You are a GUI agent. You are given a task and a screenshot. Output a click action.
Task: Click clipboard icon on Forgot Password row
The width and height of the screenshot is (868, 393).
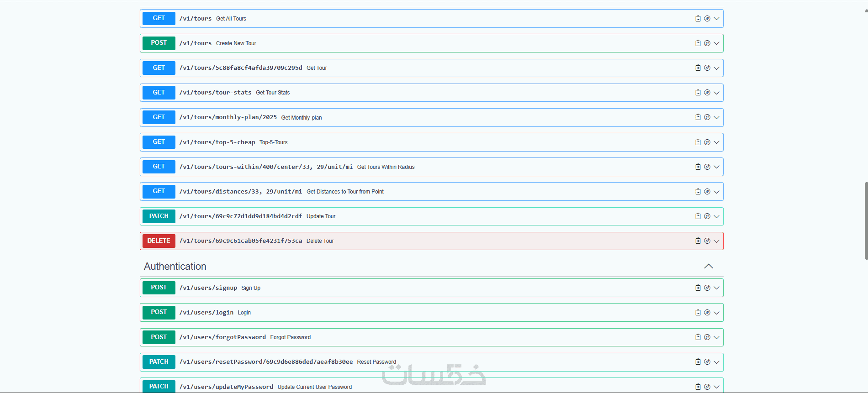coord(698,337)
